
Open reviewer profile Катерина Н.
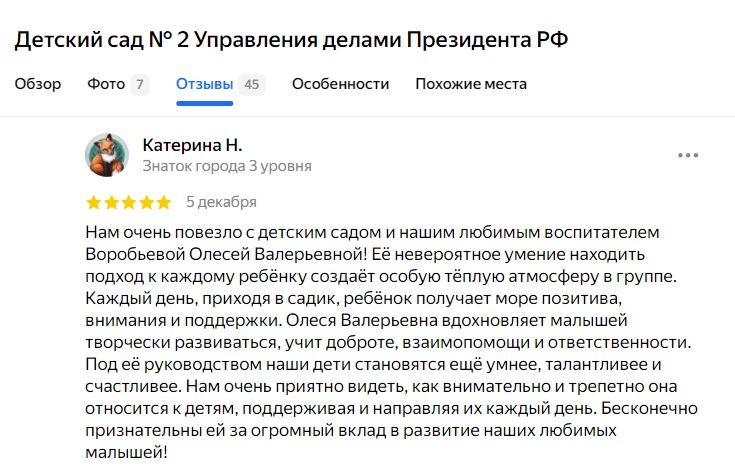(x=193, y=145)
